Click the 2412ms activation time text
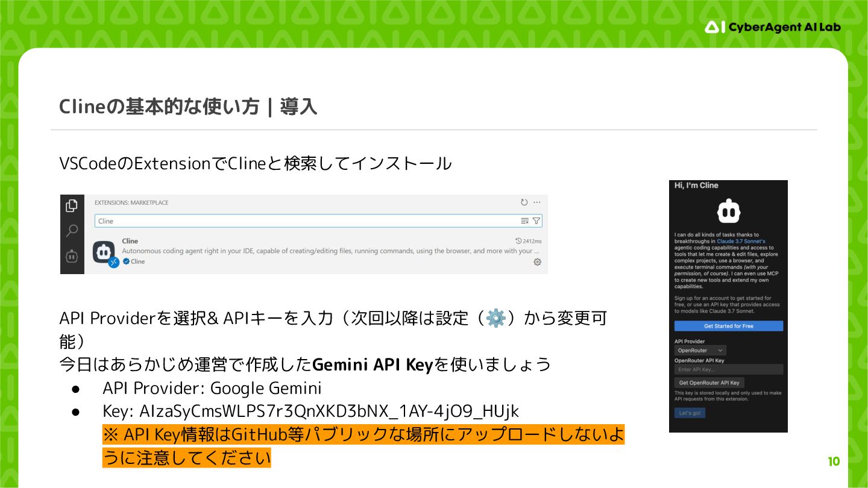This screenshot has width=868, height=488. (532, 241)
